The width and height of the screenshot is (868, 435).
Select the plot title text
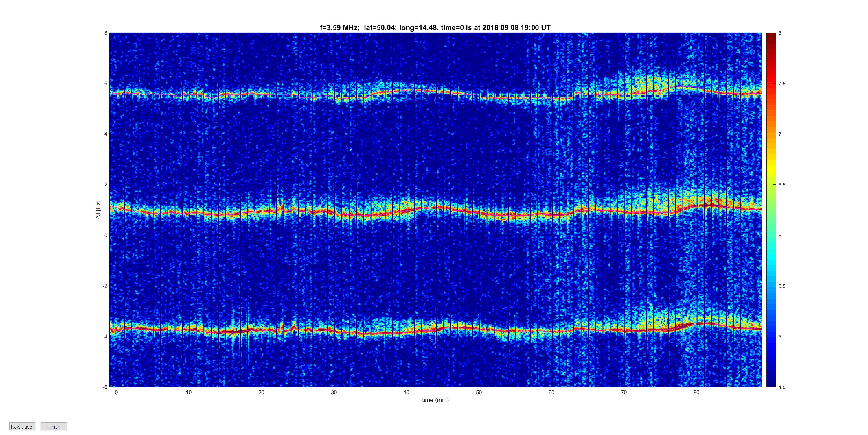click(x=435, y=28)
